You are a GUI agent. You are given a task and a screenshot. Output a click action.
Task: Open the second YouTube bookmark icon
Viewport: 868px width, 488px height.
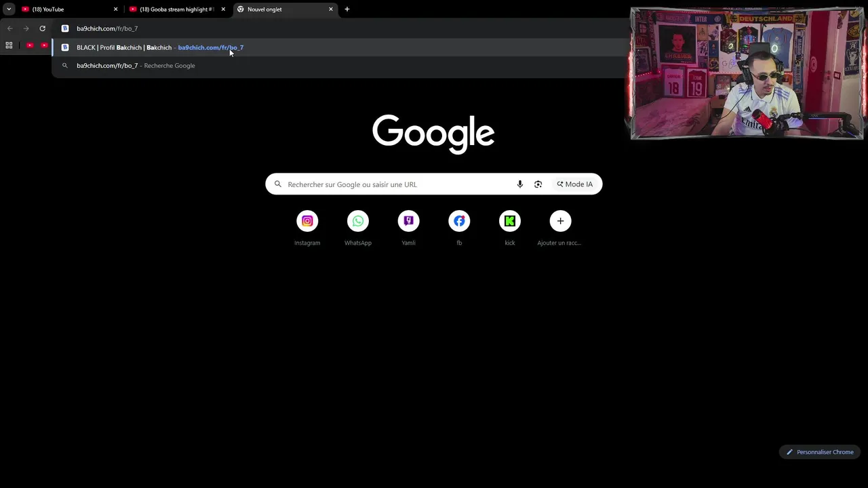coord(44,45)
